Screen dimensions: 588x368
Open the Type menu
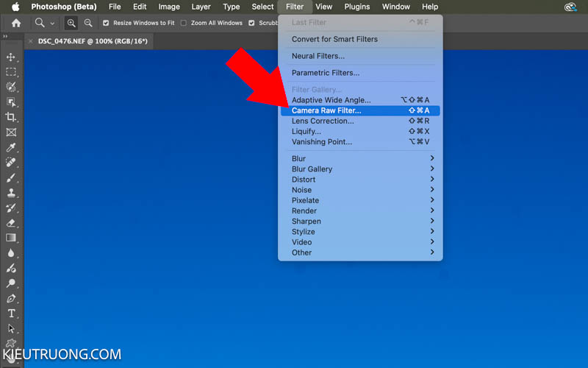231,7
